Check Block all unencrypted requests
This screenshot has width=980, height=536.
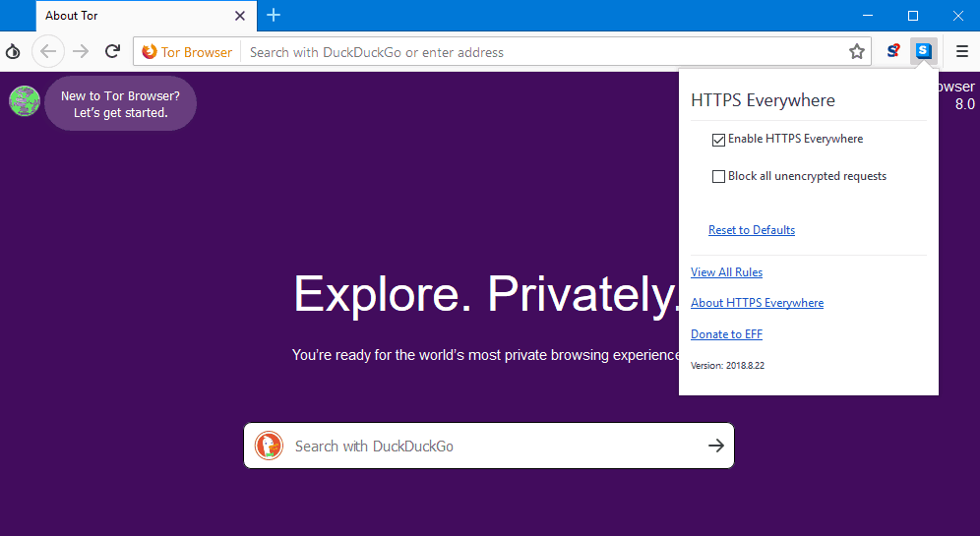(x=718, y=177)
